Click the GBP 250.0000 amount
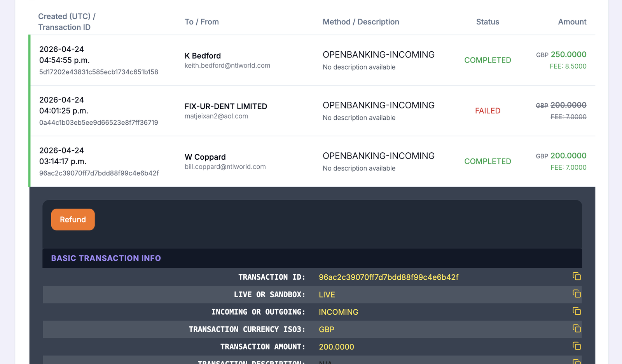Image resolution: width=622 pixels, height=364 pixels. (561, 54)
